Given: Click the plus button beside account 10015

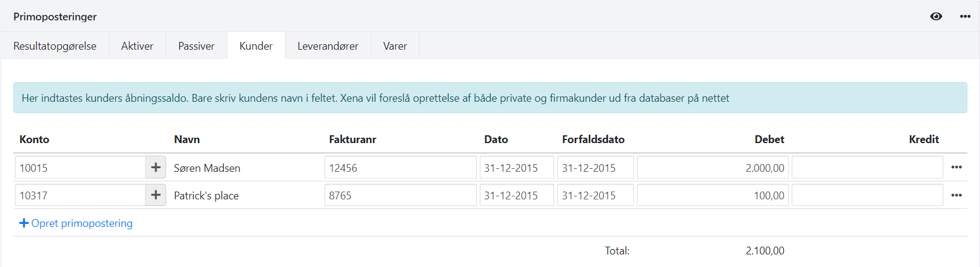Looking at the screenshot, I should click(x=156, y=168).
